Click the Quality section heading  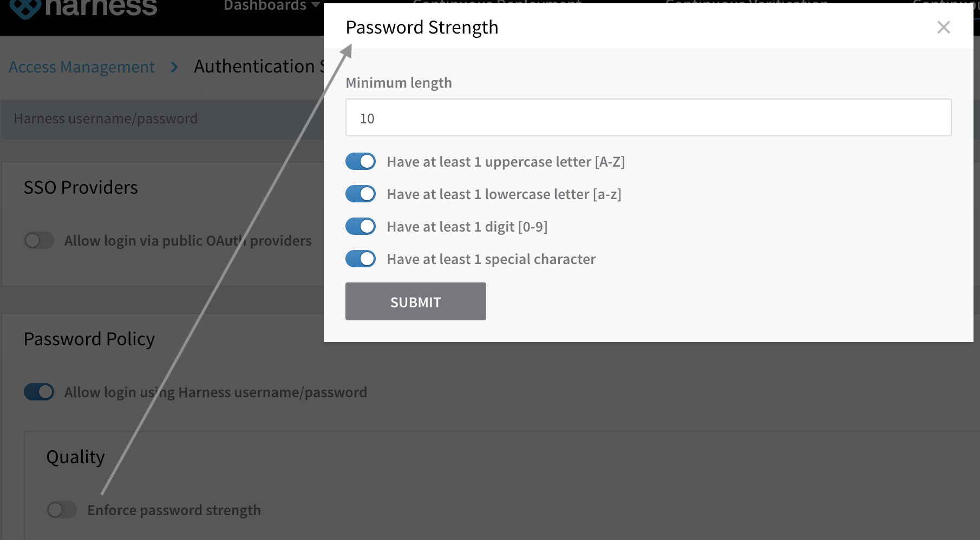(75, 457)
